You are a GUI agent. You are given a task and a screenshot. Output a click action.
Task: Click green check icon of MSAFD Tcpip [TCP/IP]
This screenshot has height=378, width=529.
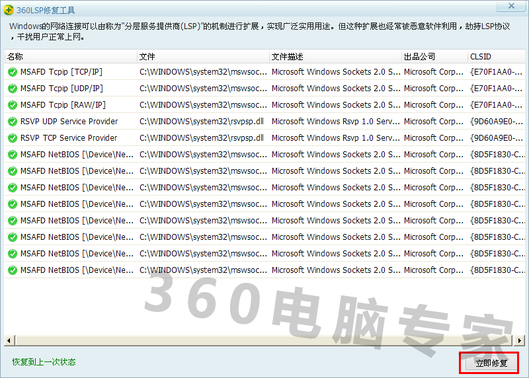pos(12,72)
